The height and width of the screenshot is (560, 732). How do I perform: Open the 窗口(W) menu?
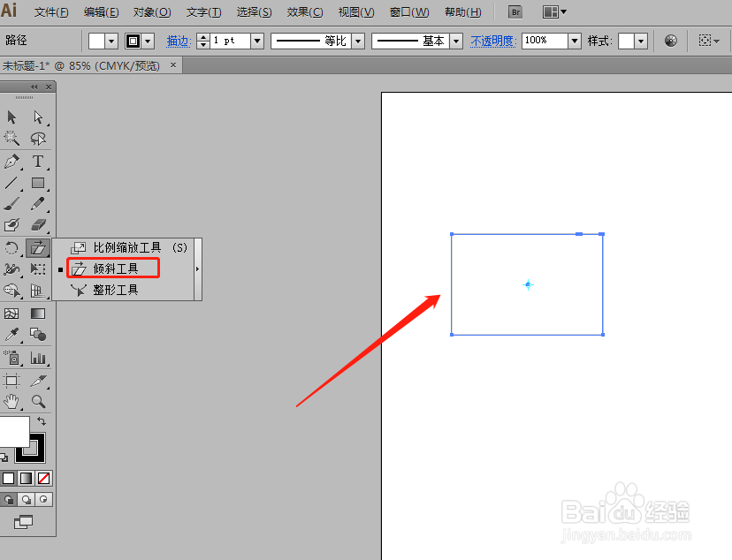coord(409,12)
